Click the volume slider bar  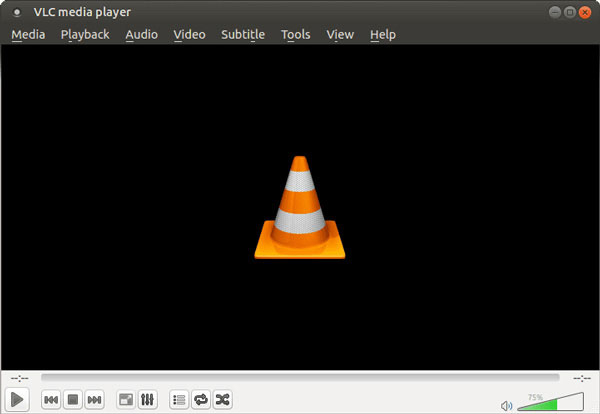tap(549, 403)
